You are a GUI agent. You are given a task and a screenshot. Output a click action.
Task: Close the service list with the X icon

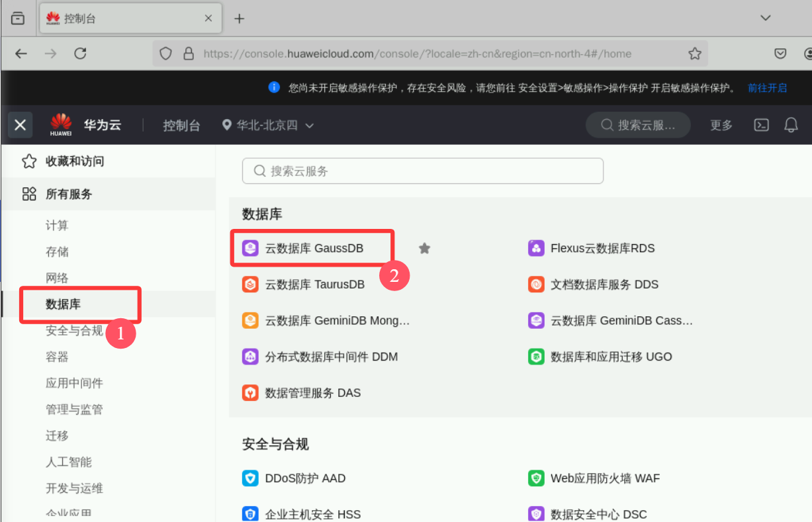[x=21, y=125]
